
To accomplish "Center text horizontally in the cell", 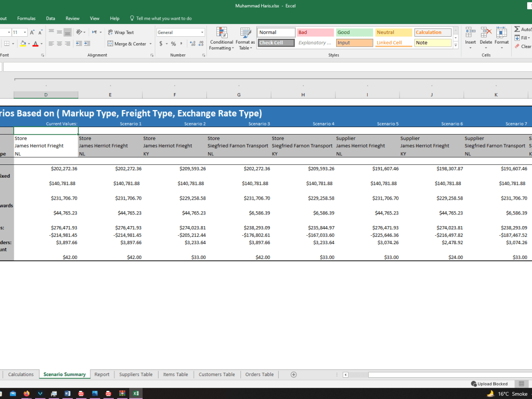I will pos(60,44).
